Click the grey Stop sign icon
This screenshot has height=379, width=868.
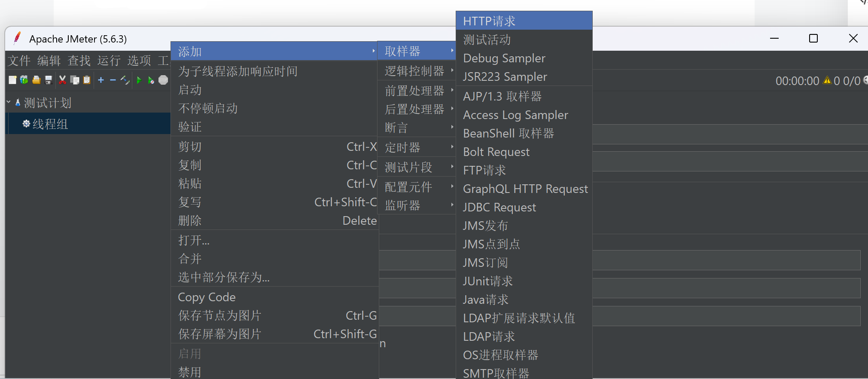coord(163,80)
